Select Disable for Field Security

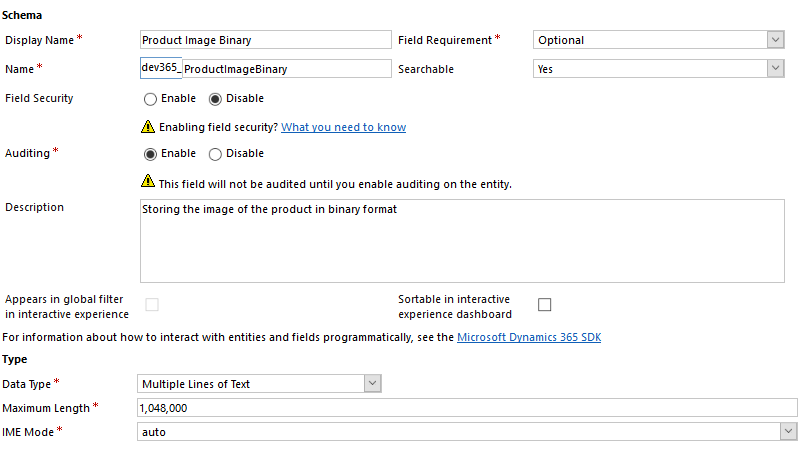215,99
